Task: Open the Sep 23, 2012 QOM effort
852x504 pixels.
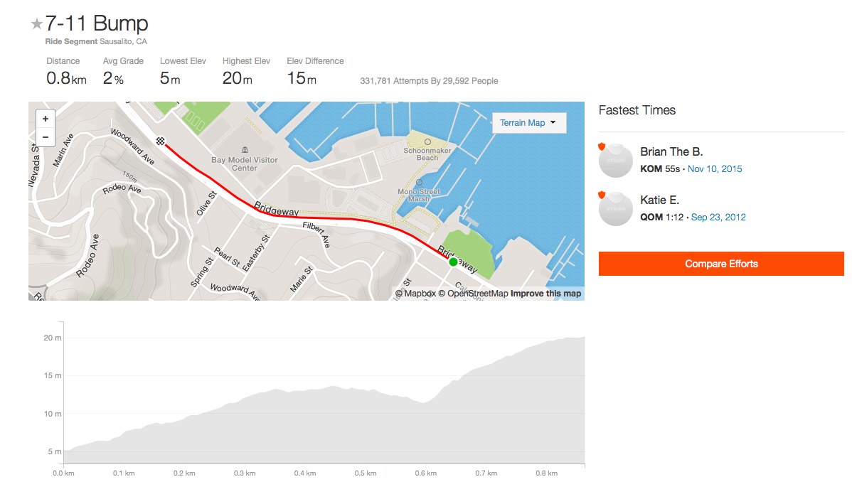Action: click(x=718, y=217)
